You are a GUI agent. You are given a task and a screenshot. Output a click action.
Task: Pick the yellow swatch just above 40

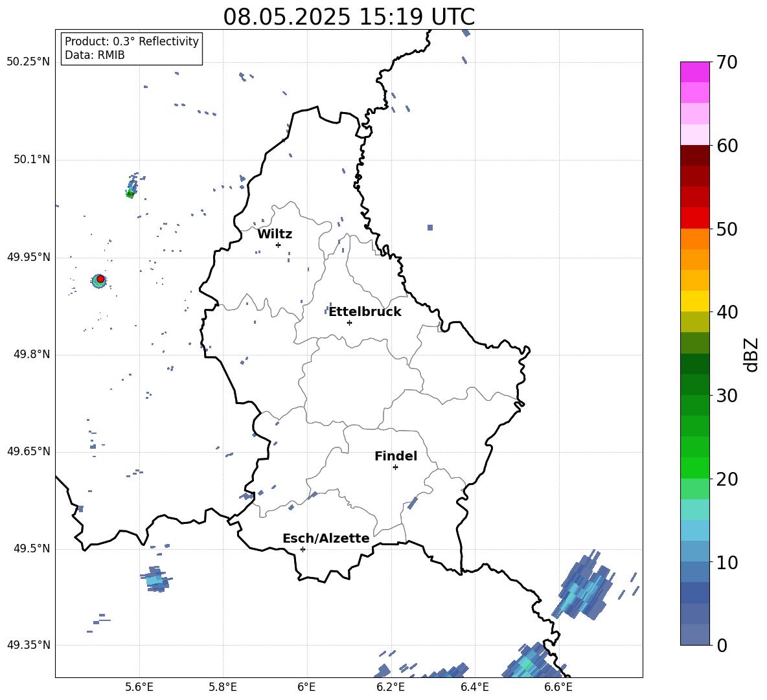pos(694,301)
